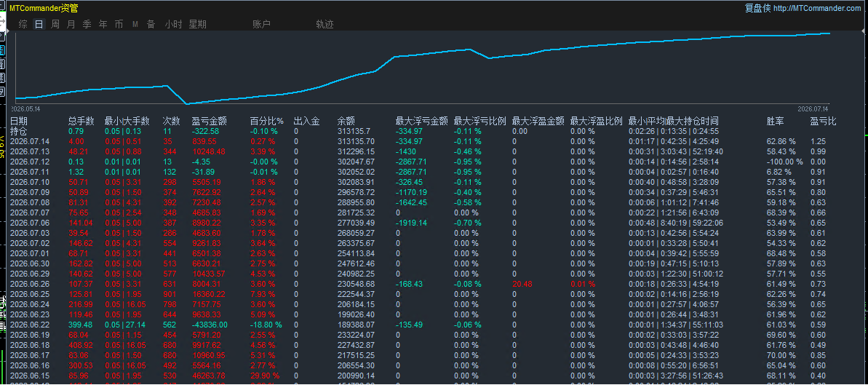The image size is (868, 385).
Task: Click the 盈亏金额 column header
Action: (210, 121)
